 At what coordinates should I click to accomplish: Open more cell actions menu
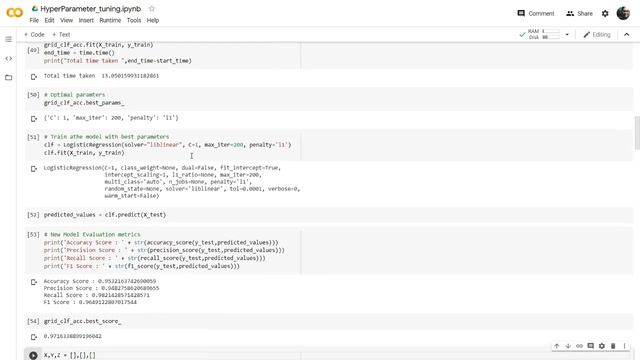tap(624, 346)
